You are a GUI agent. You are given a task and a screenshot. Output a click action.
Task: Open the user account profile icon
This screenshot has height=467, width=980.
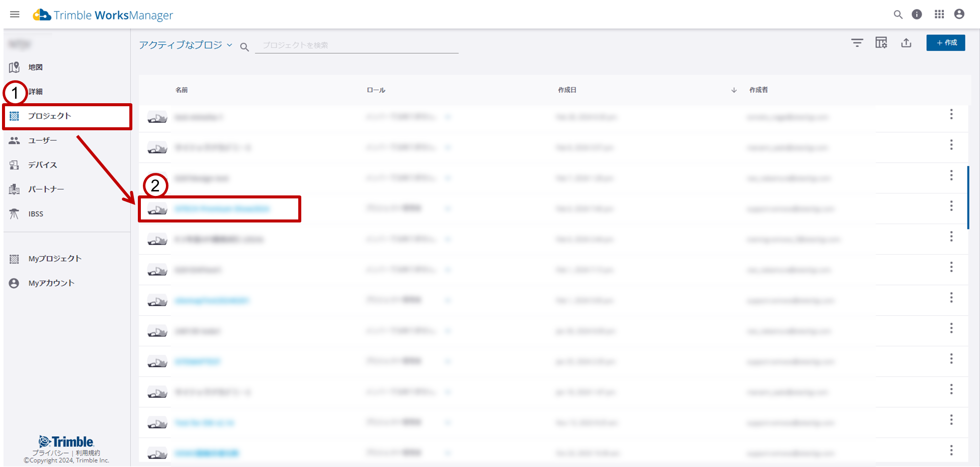(x=959, y=15)
